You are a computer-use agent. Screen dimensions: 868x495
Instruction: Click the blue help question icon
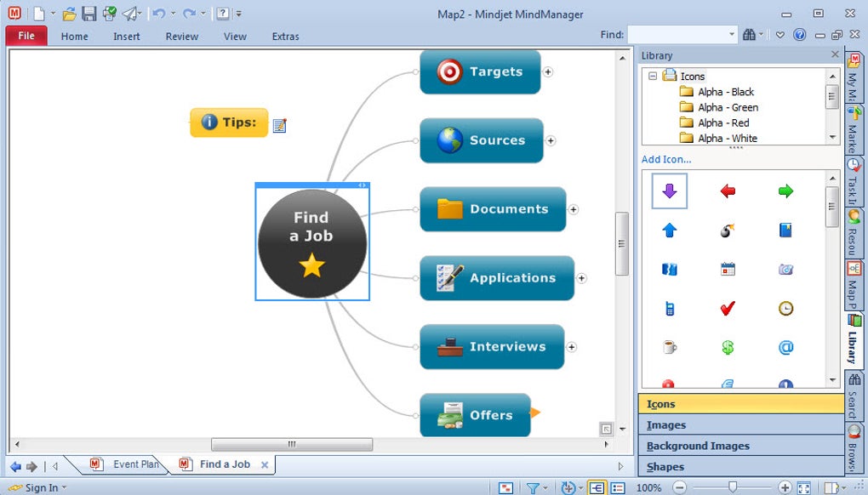[x=799, y=34]
